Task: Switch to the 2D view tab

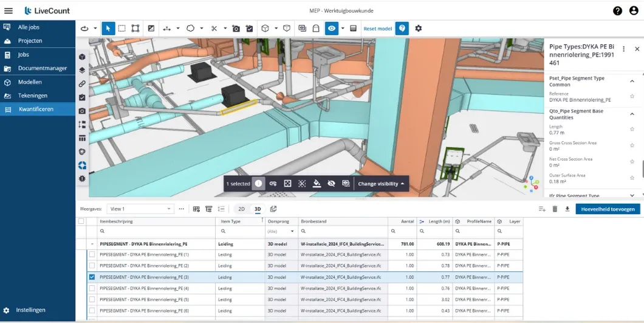Action: 242,209
